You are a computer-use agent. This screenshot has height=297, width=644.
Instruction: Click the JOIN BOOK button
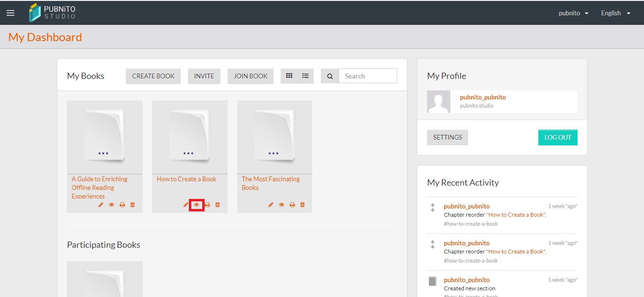click(x=251, y=76)
